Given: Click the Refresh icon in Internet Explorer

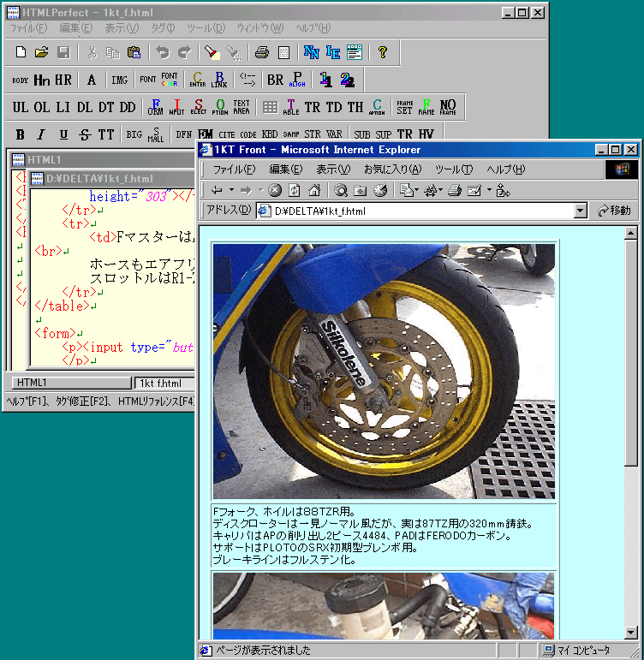Looking at the screenshot, I should tap(295, 190).
